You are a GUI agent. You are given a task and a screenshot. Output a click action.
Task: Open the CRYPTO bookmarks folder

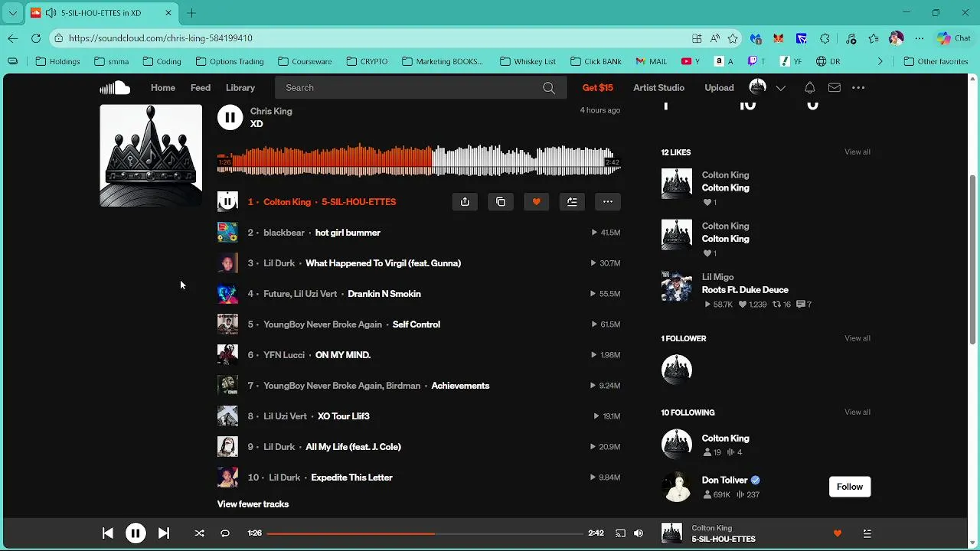tap(367, 61)
